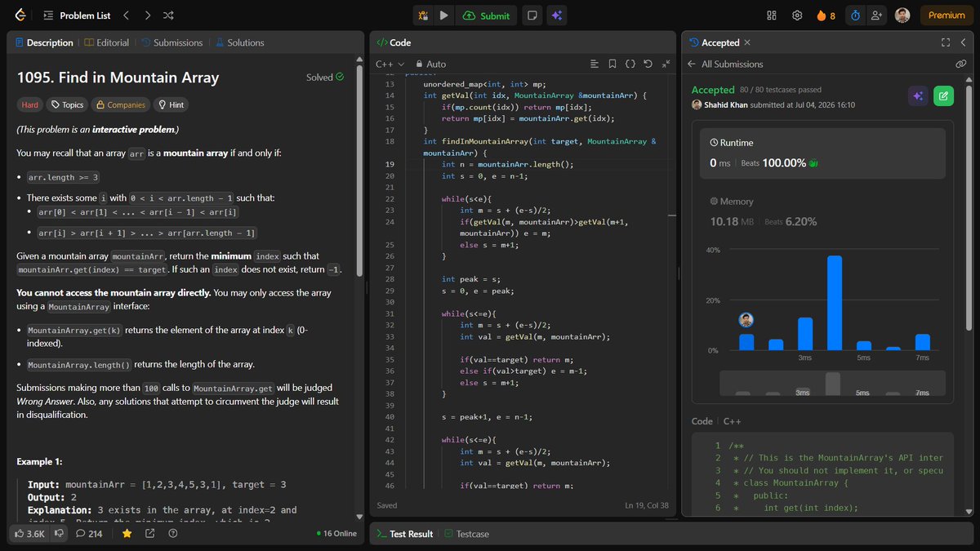This screenshot has height=551, width=980.
Task: Click the format code lines icon
Action: point(595,64)
